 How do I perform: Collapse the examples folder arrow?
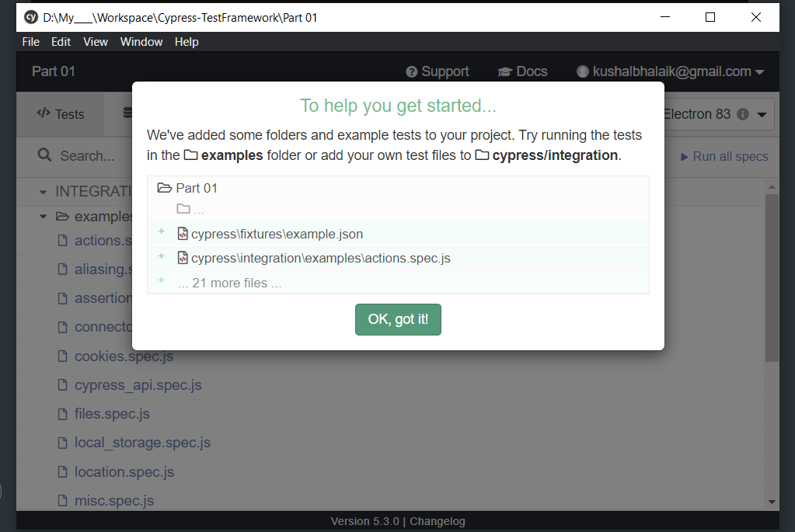click(43, 217)
